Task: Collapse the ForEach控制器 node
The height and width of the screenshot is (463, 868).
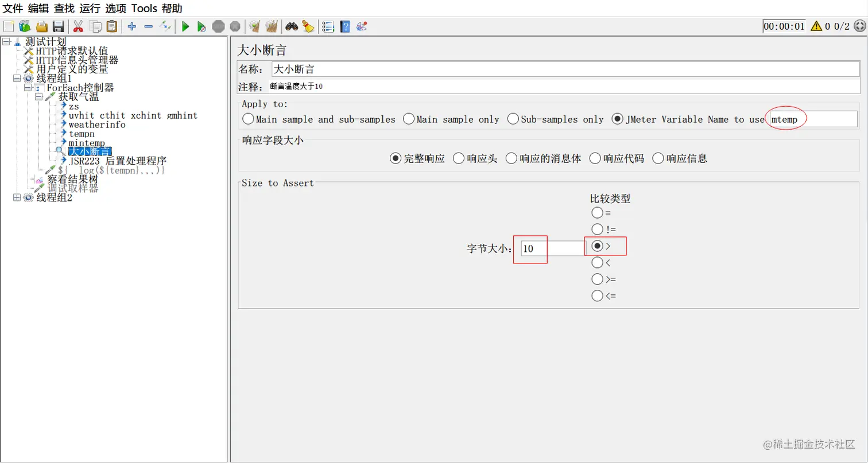Action: point(27,87)
